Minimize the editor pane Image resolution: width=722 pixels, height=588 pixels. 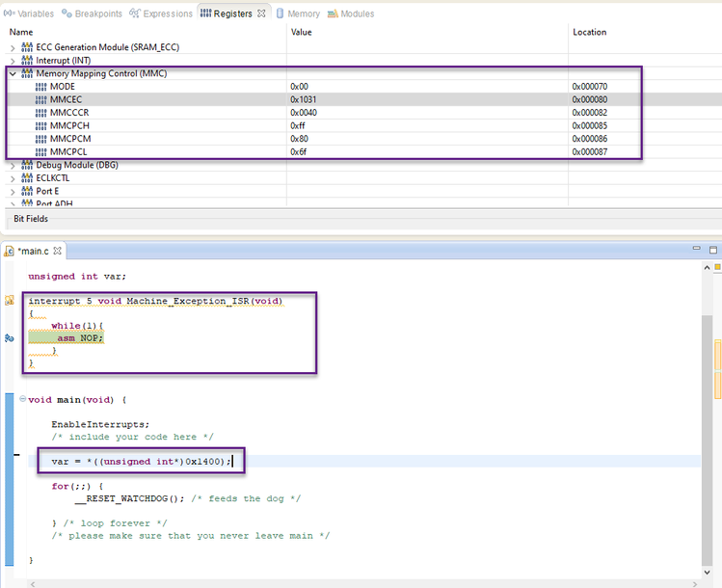(x=697, y=248)
